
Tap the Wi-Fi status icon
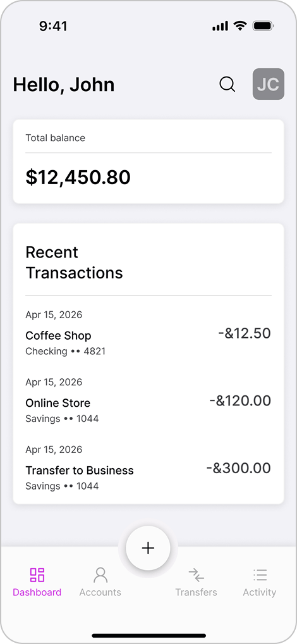(x=240, y=26)
